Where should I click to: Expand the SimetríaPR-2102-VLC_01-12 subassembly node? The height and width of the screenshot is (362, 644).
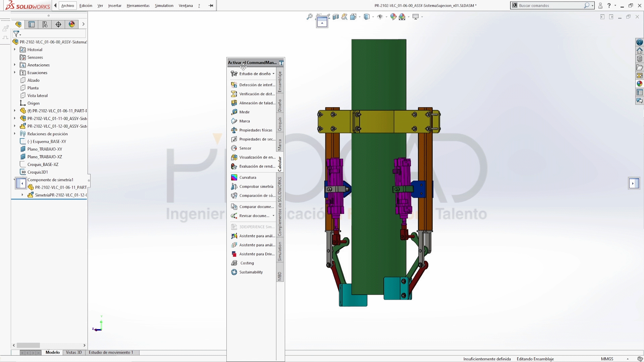(x=22, y=195)
